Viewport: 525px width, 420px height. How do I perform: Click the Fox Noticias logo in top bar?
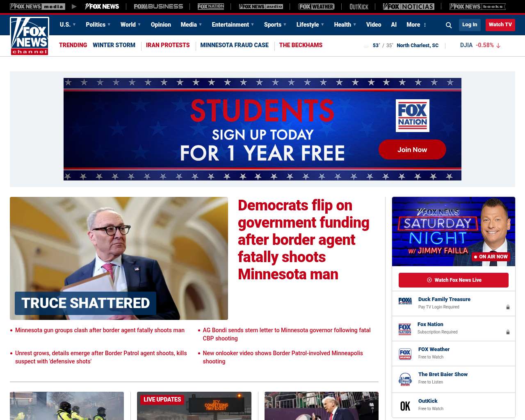[409, 7]
